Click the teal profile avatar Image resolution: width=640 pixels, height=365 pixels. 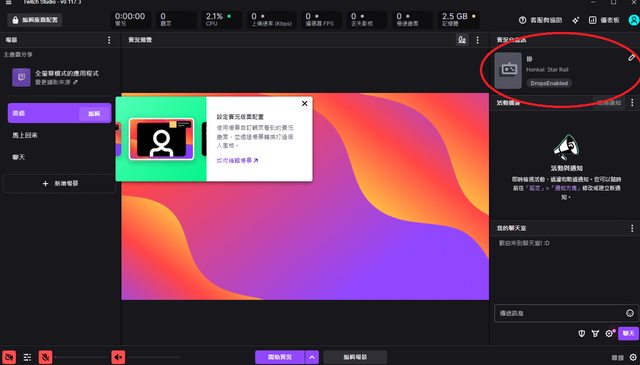point(633,20)
